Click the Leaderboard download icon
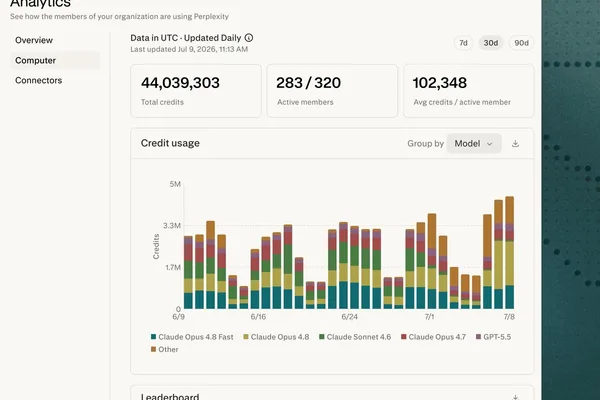600x400 pixels. [515, 397]
